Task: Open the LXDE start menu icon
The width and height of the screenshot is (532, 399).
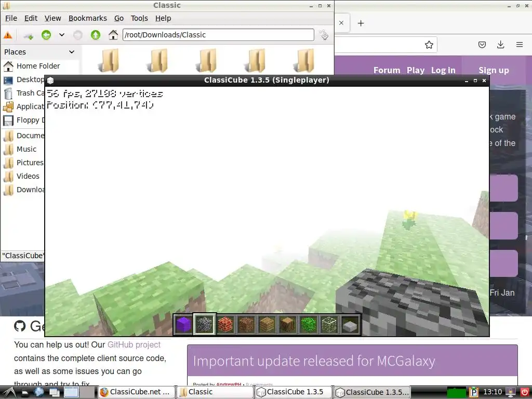Action: (x=8, y=393)
